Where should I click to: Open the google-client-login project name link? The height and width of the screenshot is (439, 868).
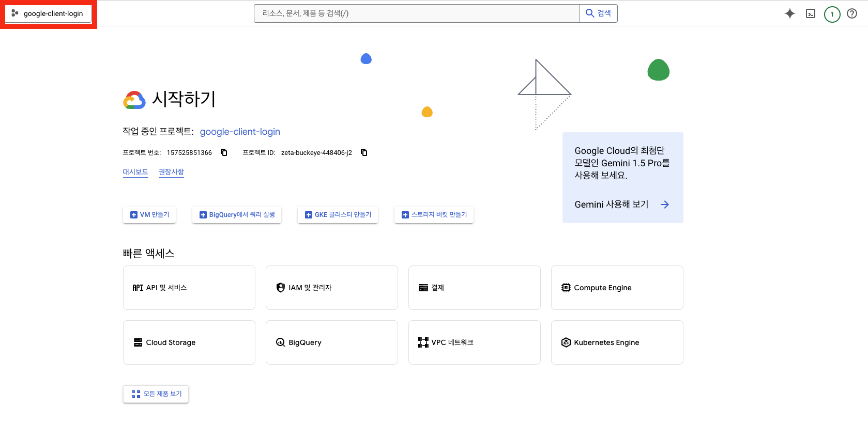240,132
